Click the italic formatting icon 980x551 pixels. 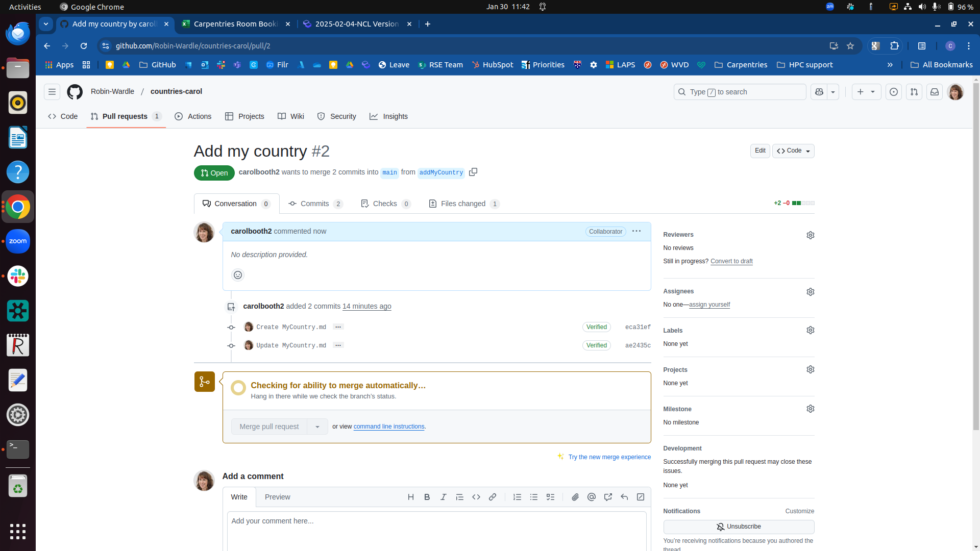[444, 497]
